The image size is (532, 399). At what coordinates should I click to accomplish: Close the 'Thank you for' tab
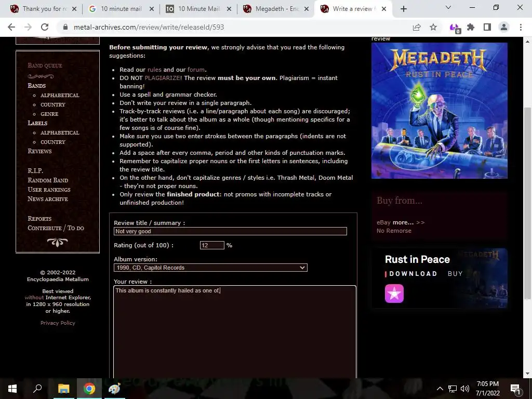click(74, 9)
